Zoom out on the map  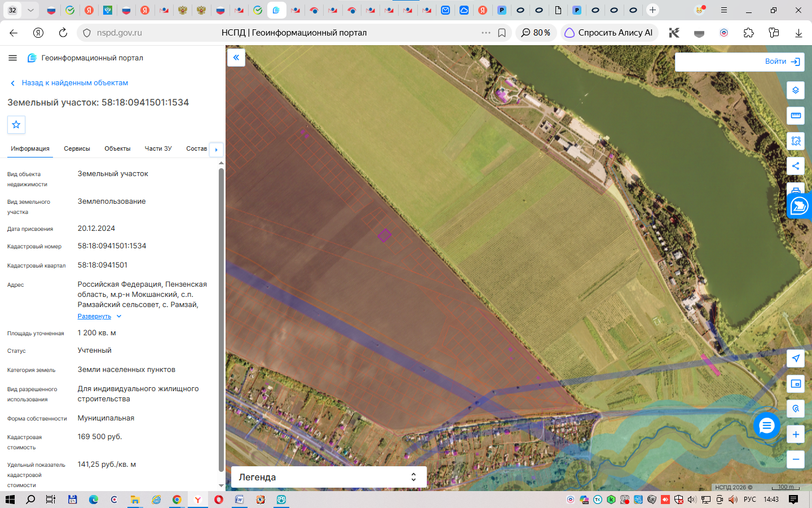pos(796,459)
